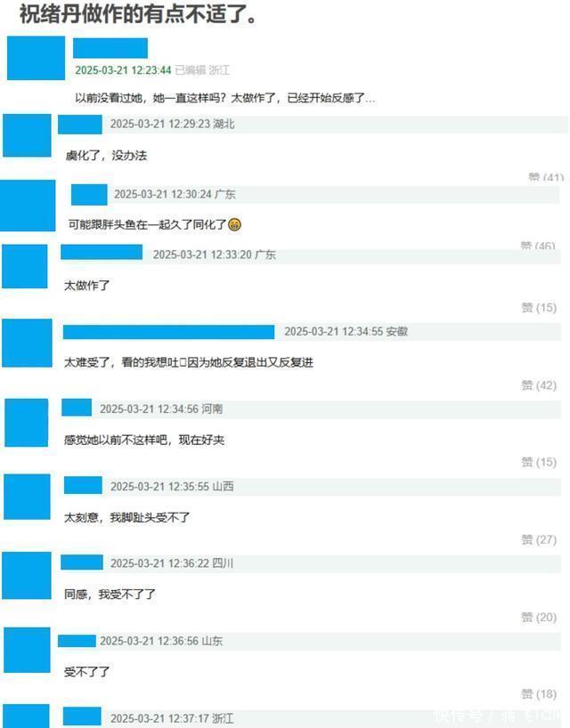Click the Sichuan commenter's username
570x728 pixels.
[82, 562]
